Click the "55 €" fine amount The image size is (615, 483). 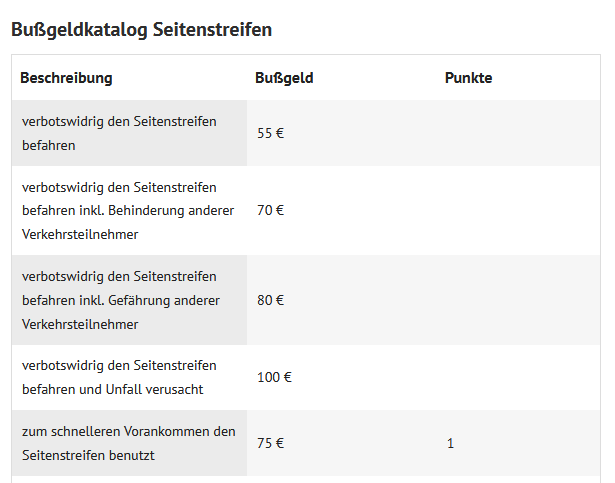pos(270,133)
